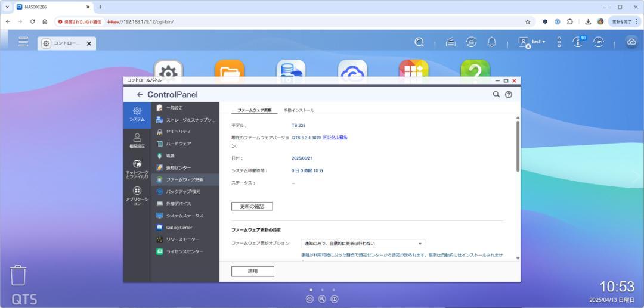
Task: Open the notifications bell icon
Action: tap(491, 42)
